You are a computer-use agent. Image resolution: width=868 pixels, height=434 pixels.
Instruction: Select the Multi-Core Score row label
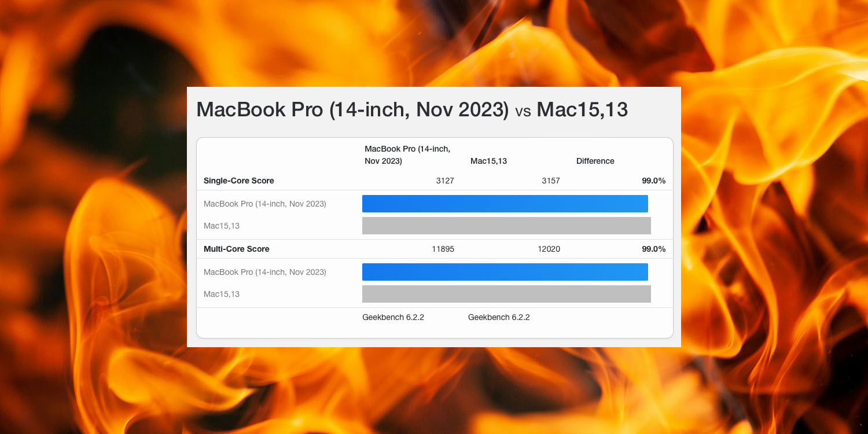(x=236, y=249)
